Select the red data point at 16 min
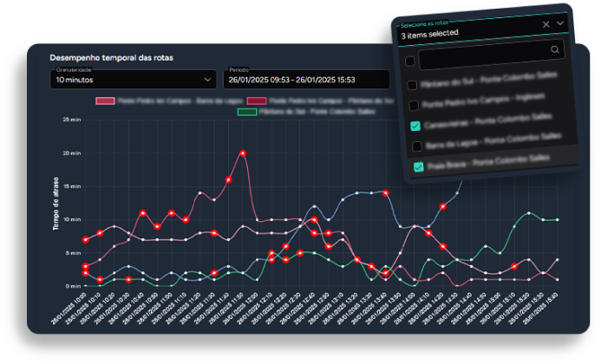 coord(228,179)
